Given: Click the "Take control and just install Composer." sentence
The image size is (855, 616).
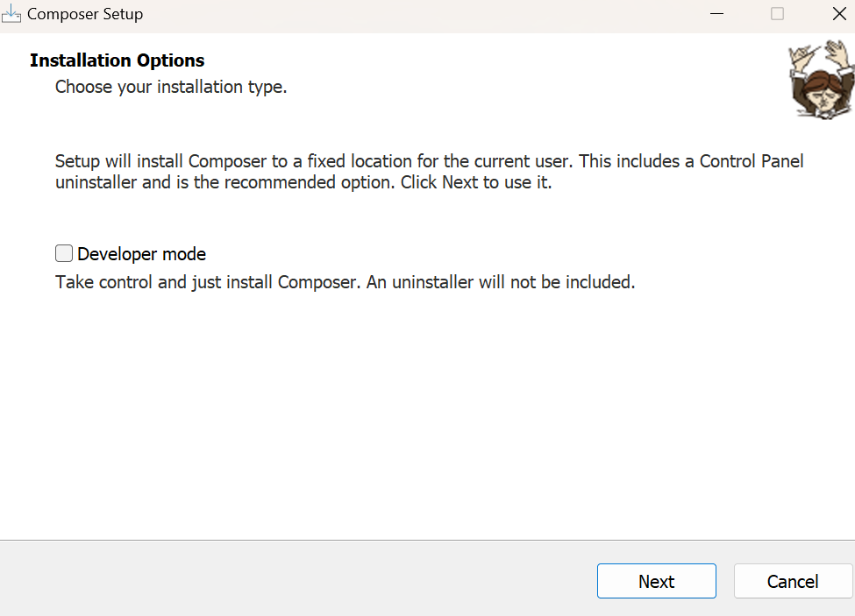Looking at the screenshot, I should coord(203,283).
